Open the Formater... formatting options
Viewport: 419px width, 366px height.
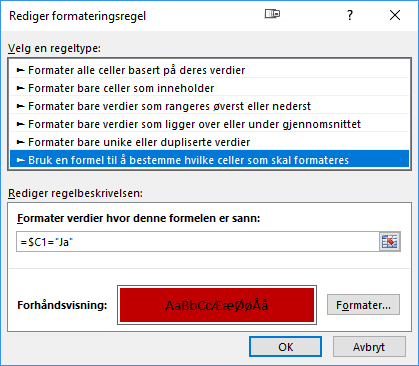(363, 305)
